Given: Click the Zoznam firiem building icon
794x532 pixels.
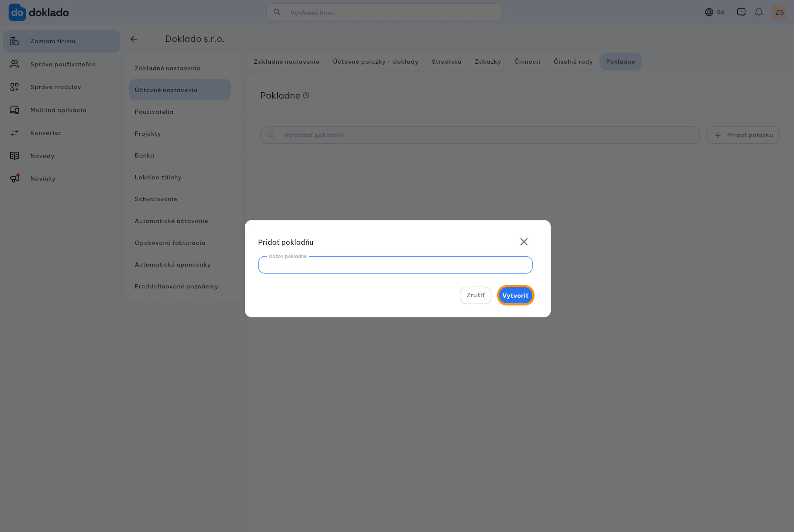Looking at the screenshot, I should tap(15, 41).
